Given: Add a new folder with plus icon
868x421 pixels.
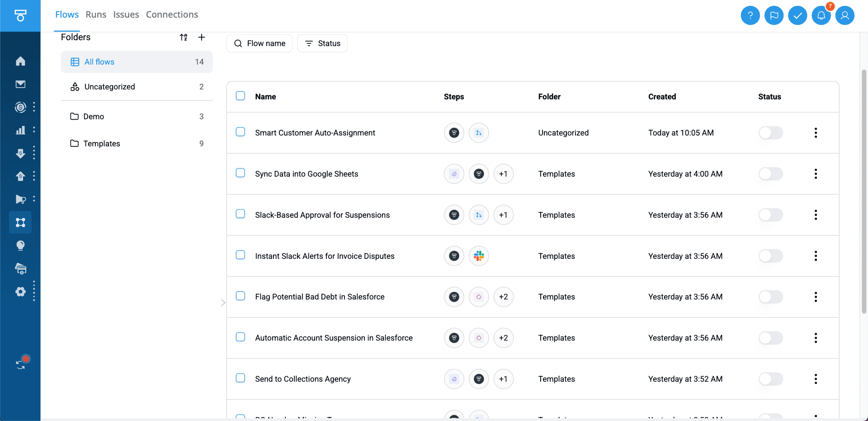Looking at the screenshot, I should point(202,37).
